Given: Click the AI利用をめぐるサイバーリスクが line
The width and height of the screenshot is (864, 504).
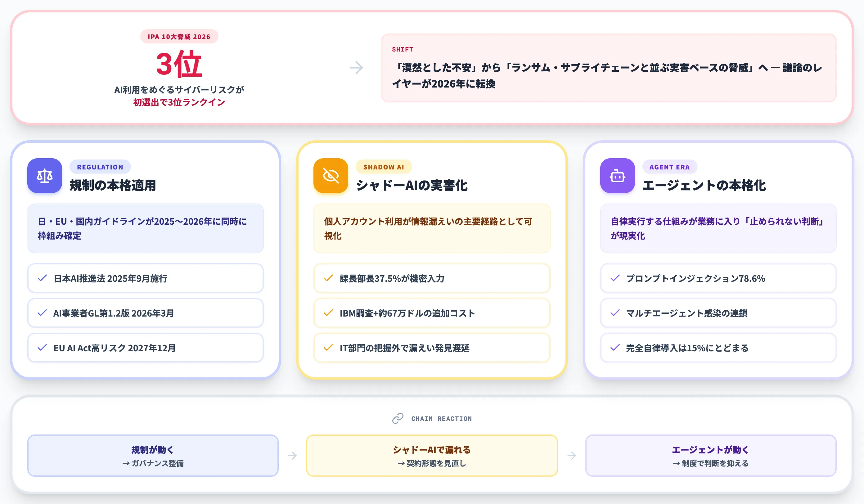Looking at the screenshot, I should pos(179,90).
